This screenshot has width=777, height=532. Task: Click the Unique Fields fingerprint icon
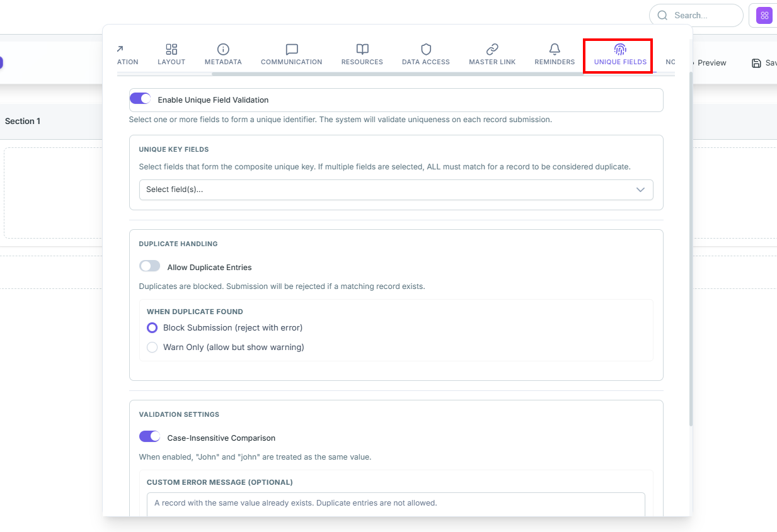coord(620,49)
